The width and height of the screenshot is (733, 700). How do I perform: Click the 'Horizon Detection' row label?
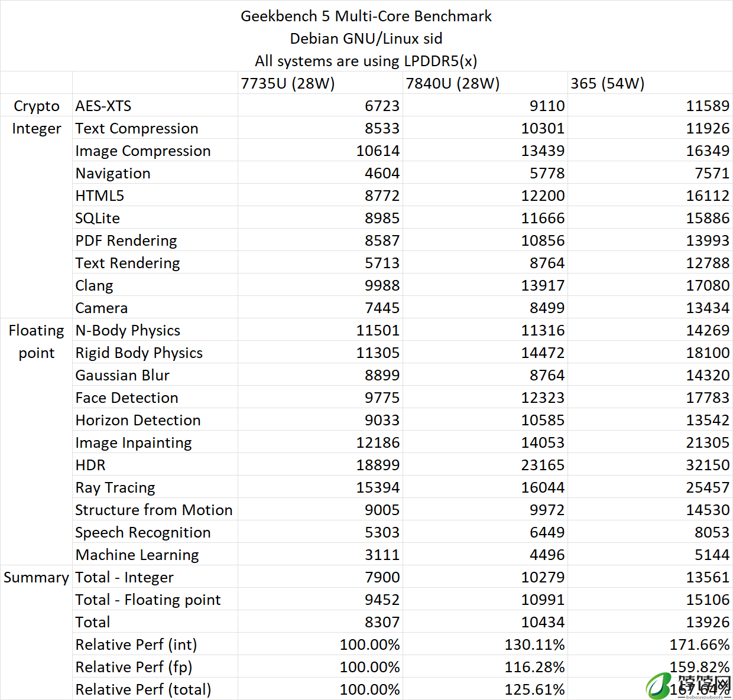tap(138, 420)
